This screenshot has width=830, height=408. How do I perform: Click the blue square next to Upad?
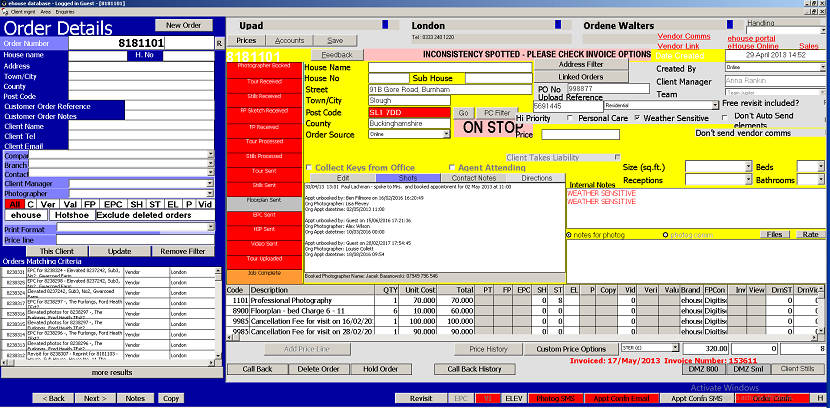[385, 24]
